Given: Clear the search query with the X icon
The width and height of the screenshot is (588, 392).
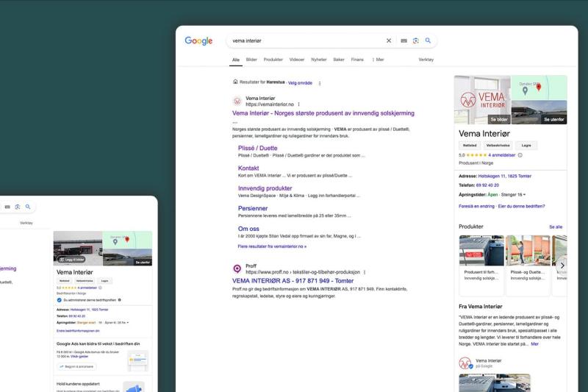Looking at the screenshot, I should 389,40.
